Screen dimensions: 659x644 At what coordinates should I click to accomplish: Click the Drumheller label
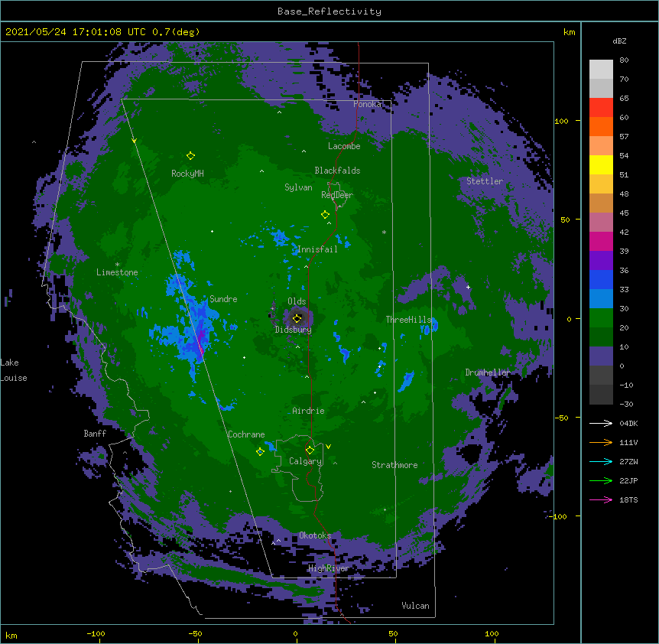pos(488,373)
